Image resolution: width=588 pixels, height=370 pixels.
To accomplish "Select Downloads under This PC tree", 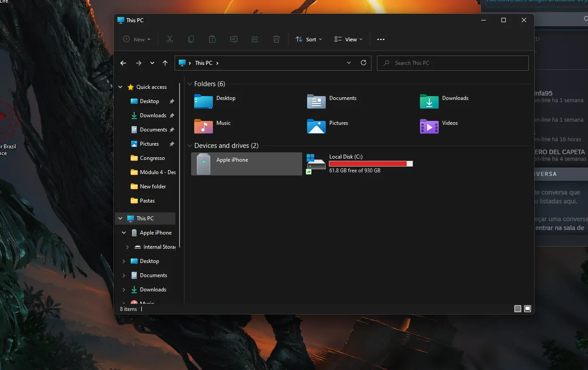I will click(153, 290).
